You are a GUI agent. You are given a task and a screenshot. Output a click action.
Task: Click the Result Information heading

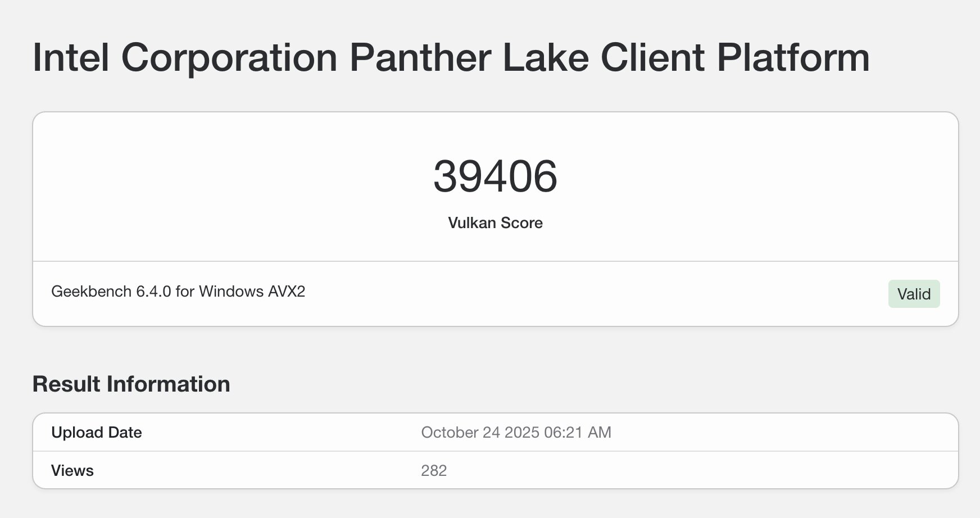[x=131, y=384]
